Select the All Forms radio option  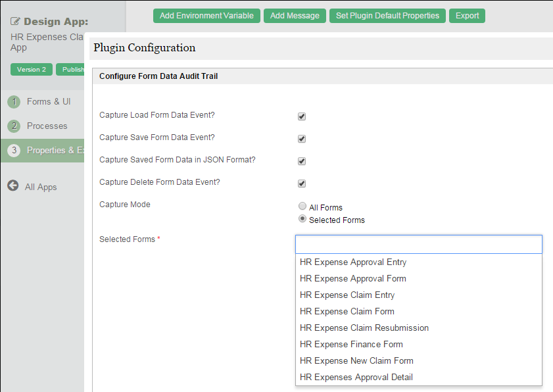click(x=302, y=207)
